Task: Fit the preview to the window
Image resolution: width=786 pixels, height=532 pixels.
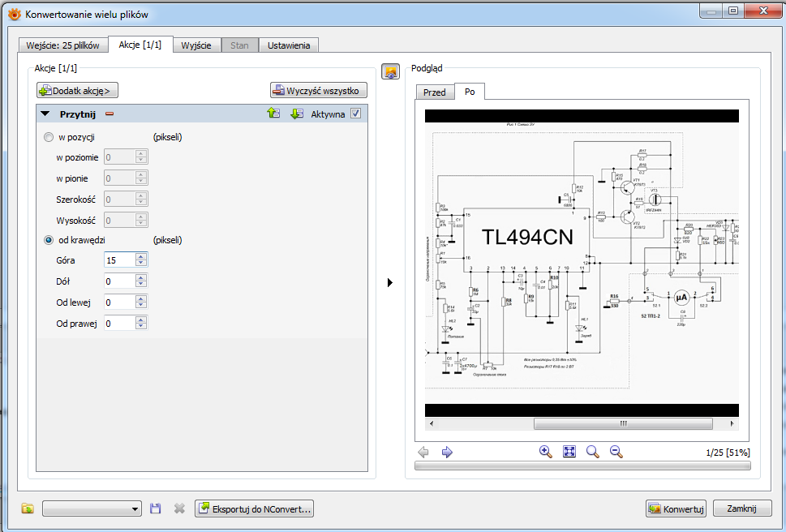Action: 569,452
